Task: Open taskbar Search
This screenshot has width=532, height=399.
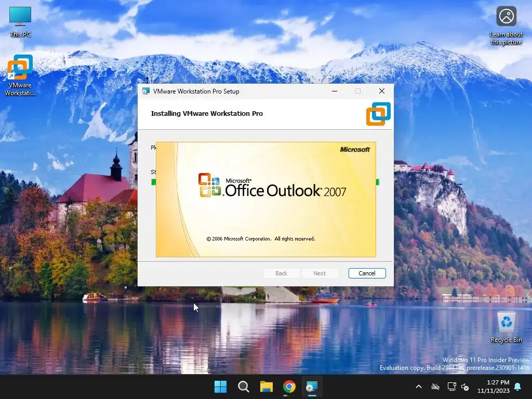Action: 243,387
